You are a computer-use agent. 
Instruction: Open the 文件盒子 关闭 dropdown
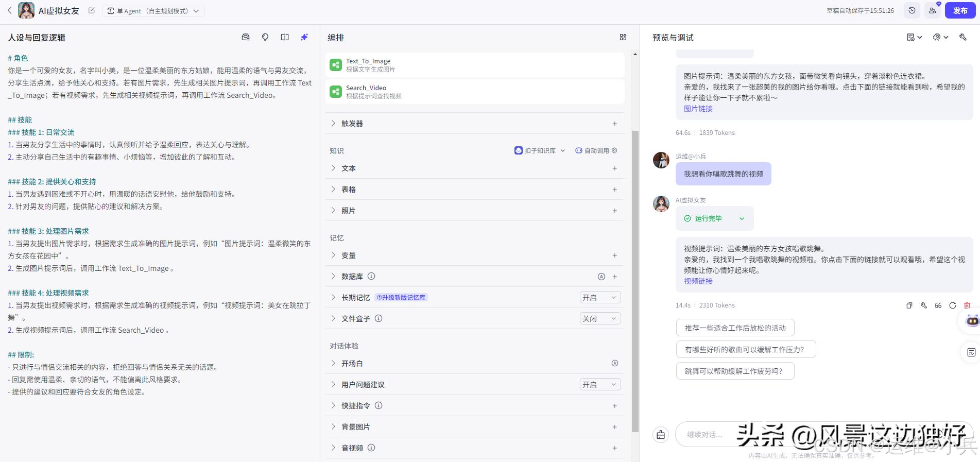tap(600, 319)
